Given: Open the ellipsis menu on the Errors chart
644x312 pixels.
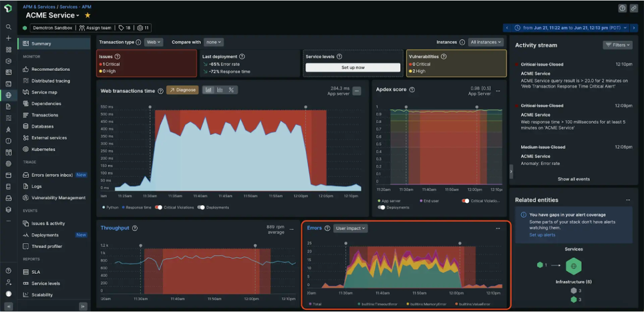Looking at the screenshot, I should point(498,228).
